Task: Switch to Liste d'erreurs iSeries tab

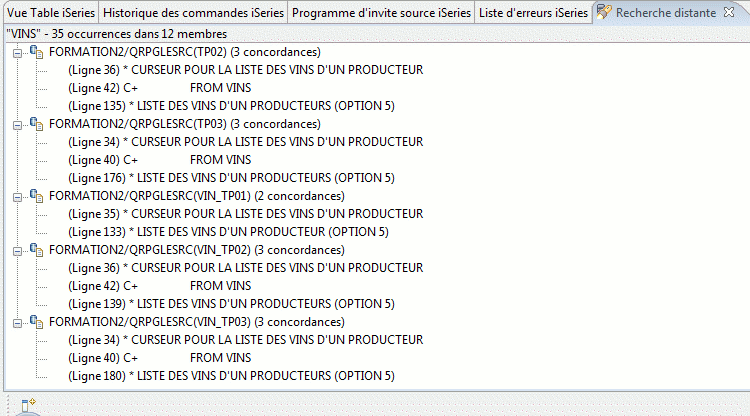Action: 533,13
